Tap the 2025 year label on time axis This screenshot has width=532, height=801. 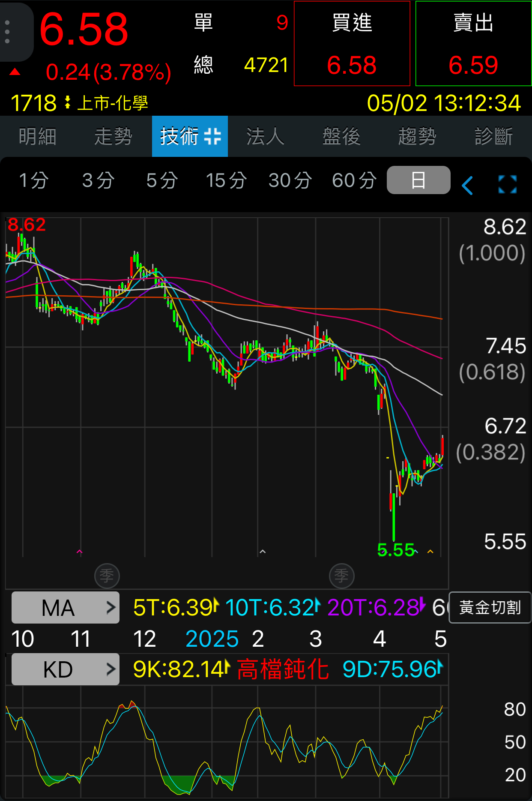click(x=212, y=639)
